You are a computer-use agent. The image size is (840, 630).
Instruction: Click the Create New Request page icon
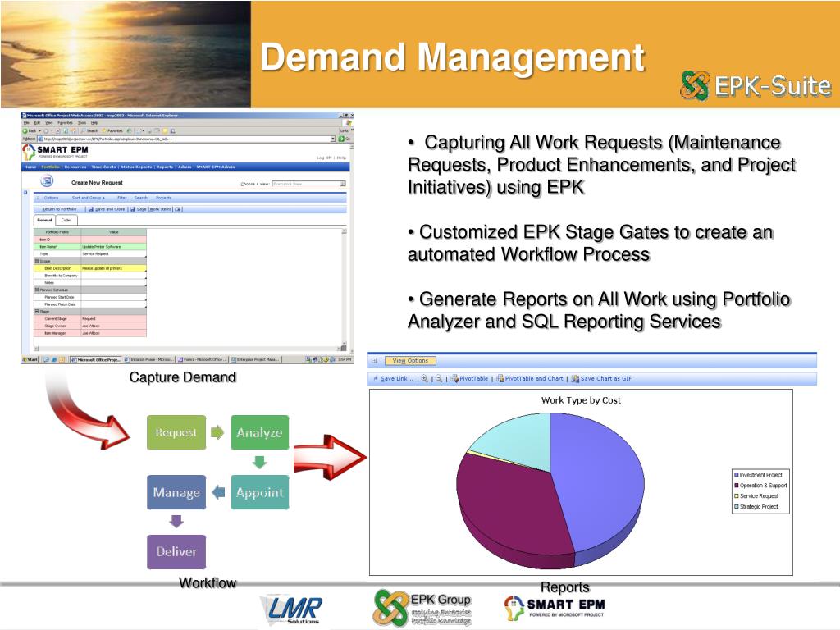pos(47,181)
